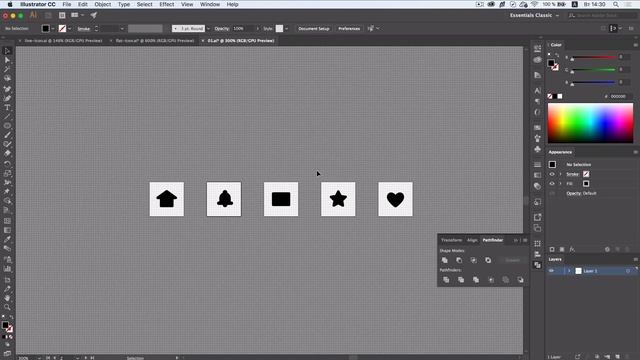Open Pathfinder icon in collapsed panel dock
The width and height of the screenshot is (640, 360).
tap(538, 265)
